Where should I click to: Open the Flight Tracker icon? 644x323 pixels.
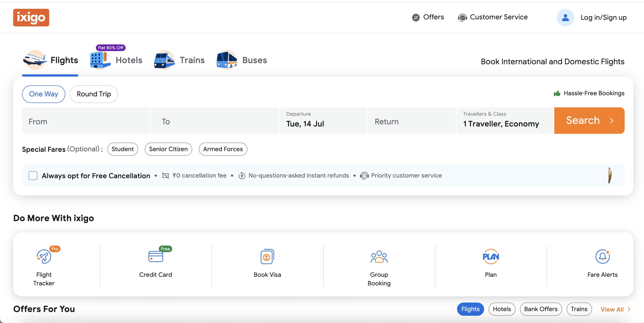pyautogui.click(x=44, y=257)
